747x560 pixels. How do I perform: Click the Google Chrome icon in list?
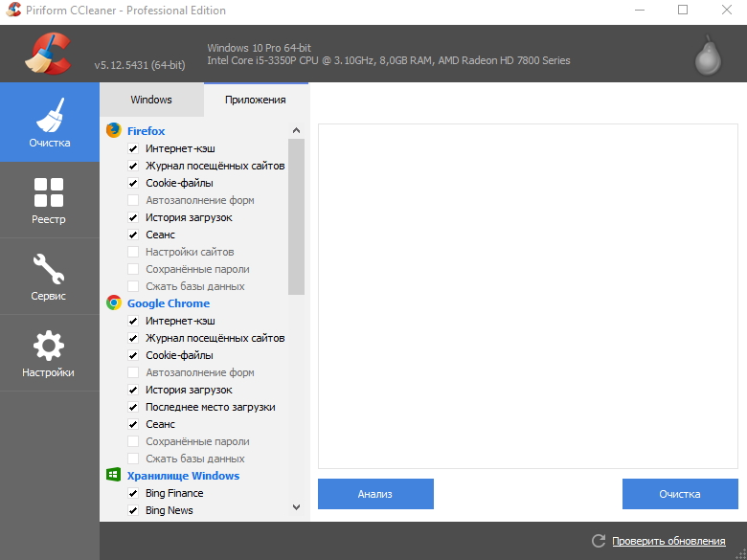pos(114,302)
